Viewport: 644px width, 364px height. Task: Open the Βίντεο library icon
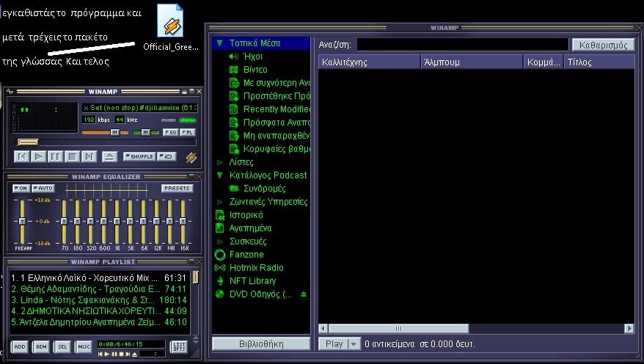[234, 70]
